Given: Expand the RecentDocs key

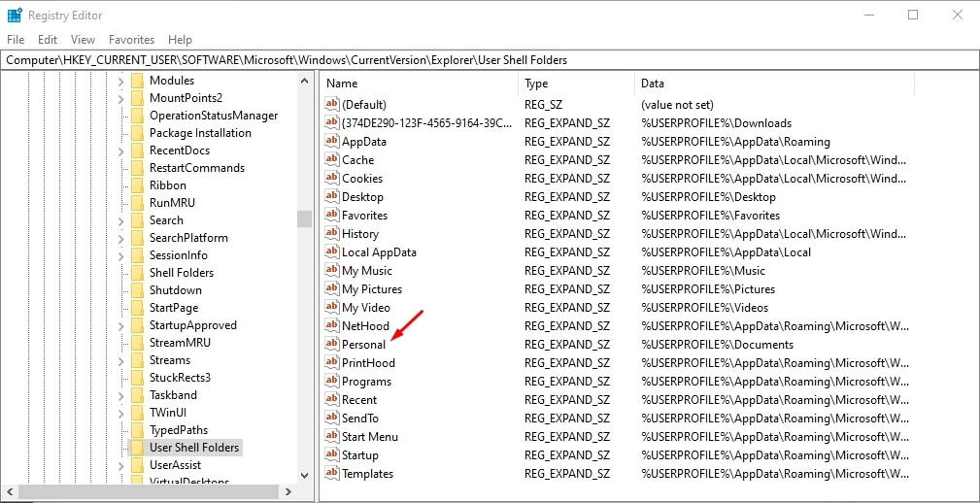Looking at the screenshot, I should (120, 151).
